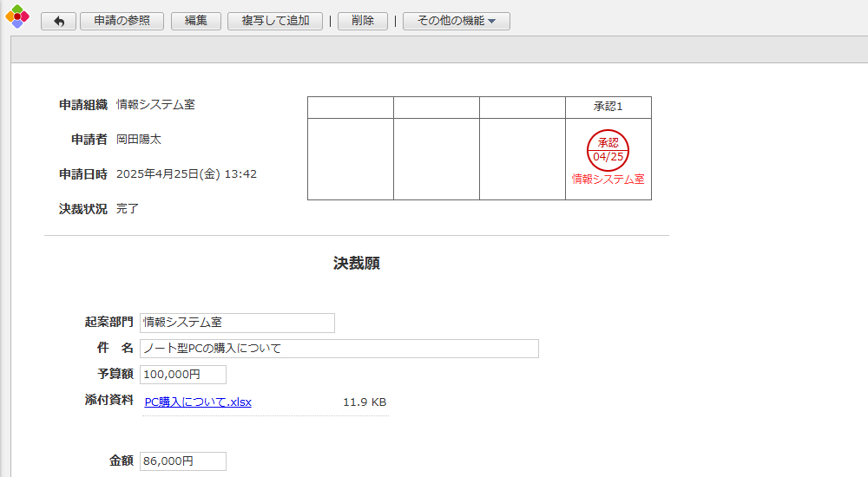Click the 決裁状況 value 完了
The width and height of the screenshot is (868, 477).
[128, 209]
